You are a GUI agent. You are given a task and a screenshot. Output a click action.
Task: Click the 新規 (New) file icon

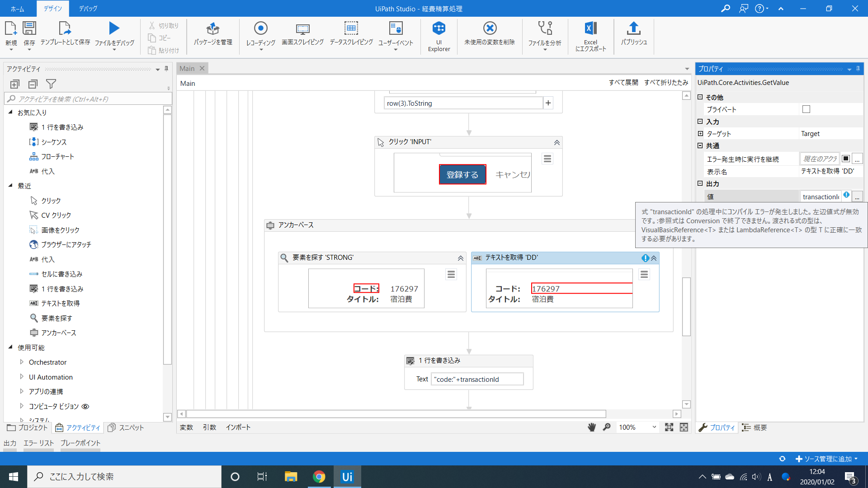(x=11, y=28)
